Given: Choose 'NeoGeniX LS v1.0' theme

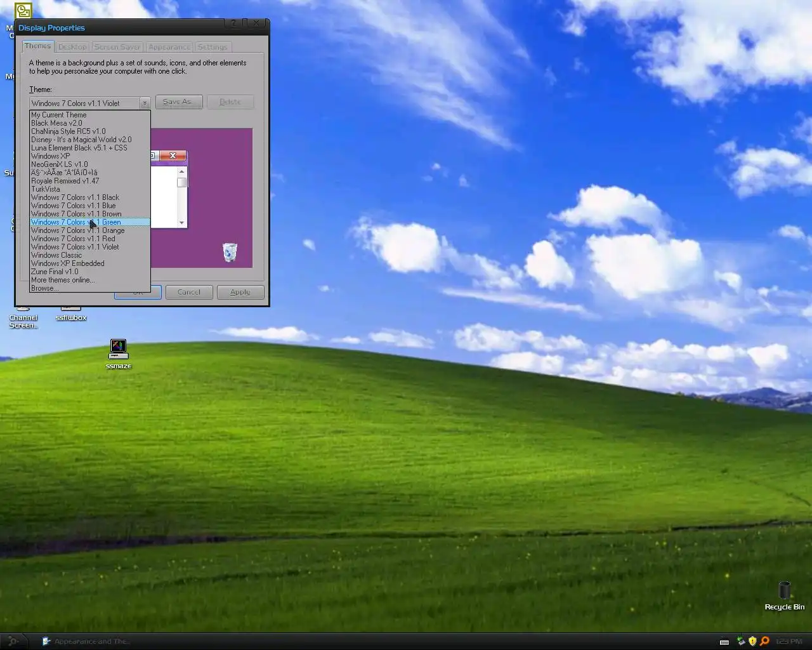Looking at the screenshot, I should pos(90,164).
